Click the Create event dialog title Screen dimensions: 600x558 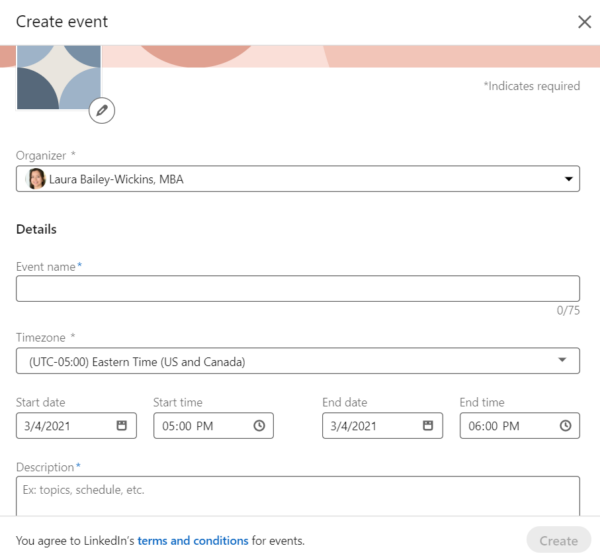point(62,22)
